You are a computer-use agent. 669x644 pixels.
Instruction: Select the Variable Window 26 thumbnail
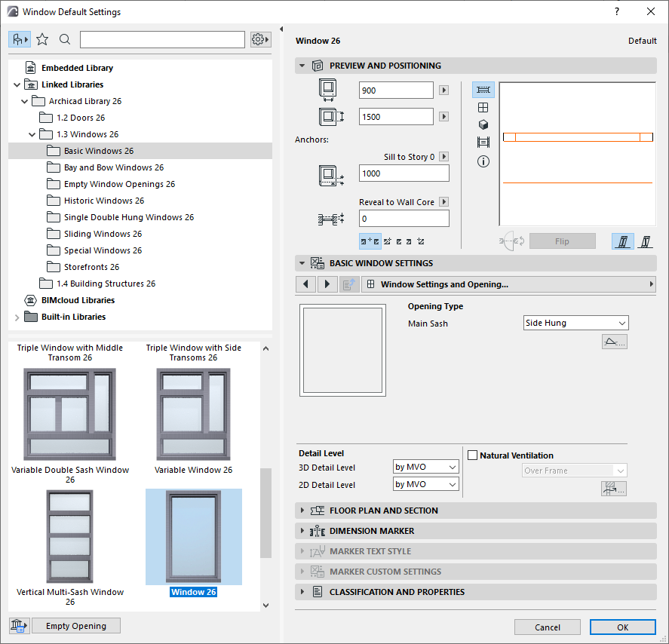tap(193, 414)
